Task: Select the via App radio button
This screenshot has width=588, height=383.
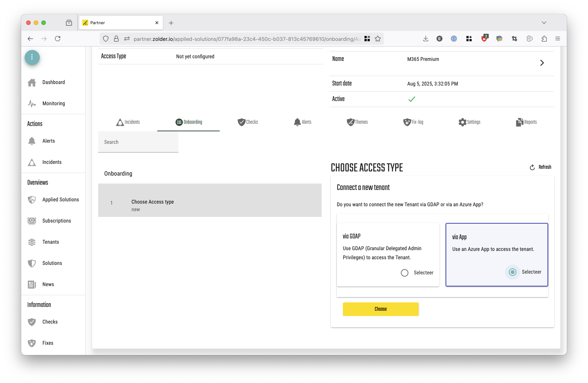Action: [x=513, y=272]
